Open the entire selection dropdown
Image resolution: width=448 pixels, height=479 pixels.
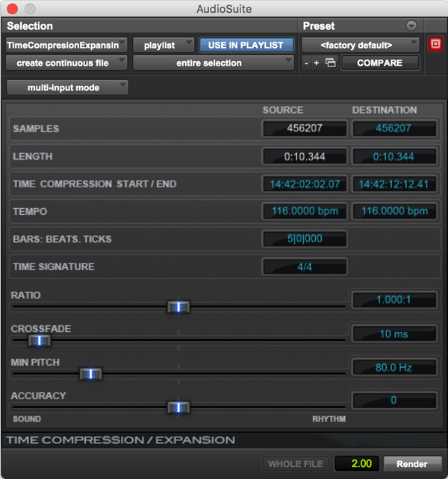pos(213,63)
